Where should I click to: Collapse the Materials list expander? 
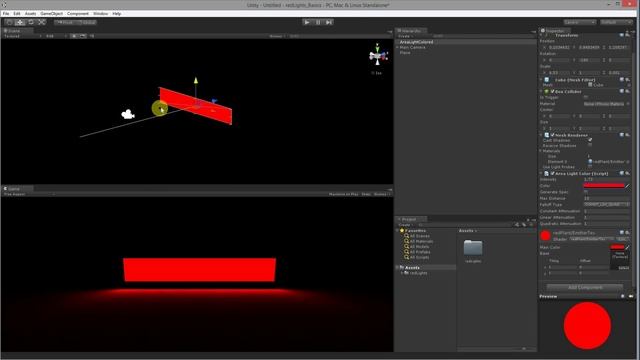pyautogui.click(x=541, y=151)
